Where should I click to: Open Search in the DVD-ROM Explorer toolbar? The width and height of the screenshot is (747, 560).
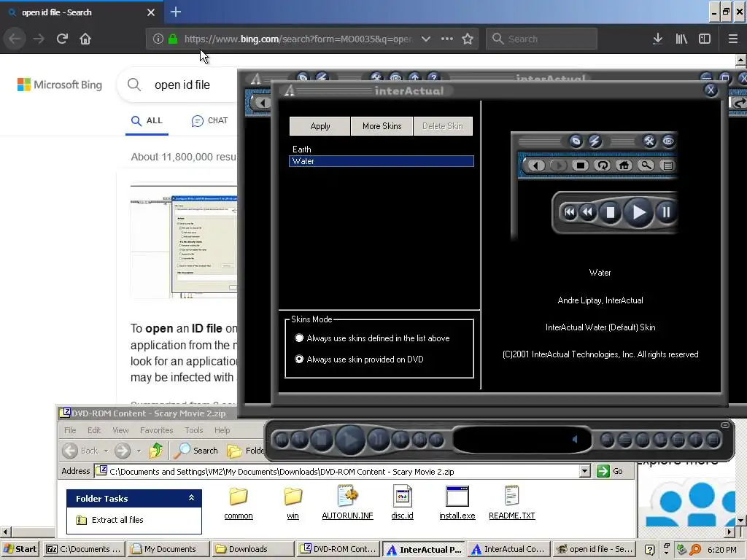tap(196, 451)
